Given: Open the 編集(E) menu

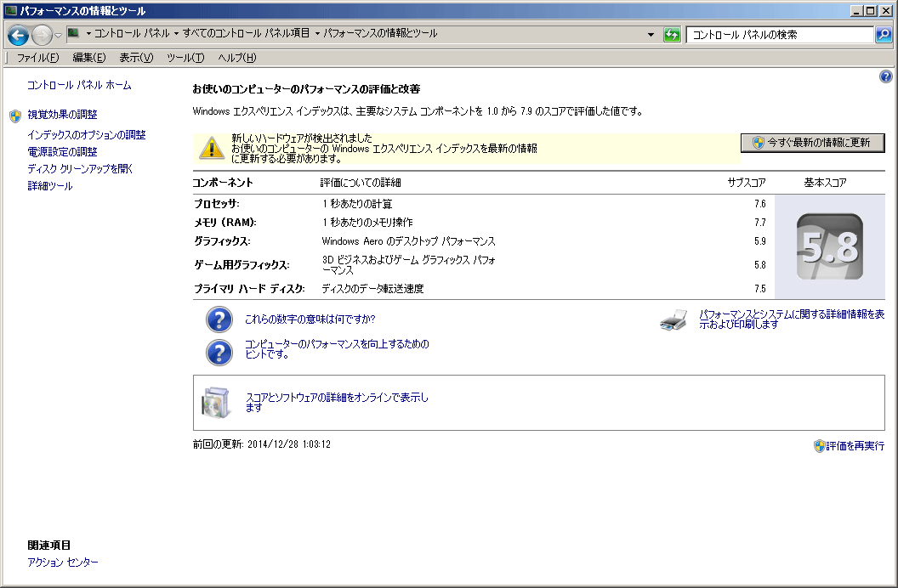Looking at the screenshot, I should [x=89, y=57].
